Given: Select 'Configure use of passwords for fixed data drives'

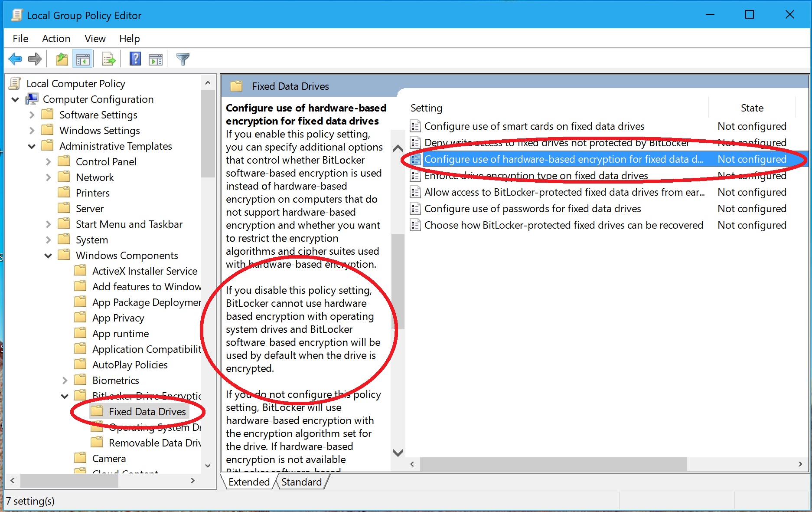Looking at the screenshot, I should [532, 209].
